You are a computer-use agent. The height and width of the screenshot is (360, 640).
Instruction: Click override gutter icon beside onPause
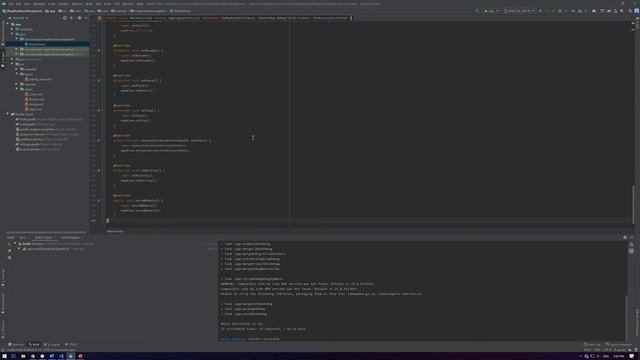click(x=99, y=80)
